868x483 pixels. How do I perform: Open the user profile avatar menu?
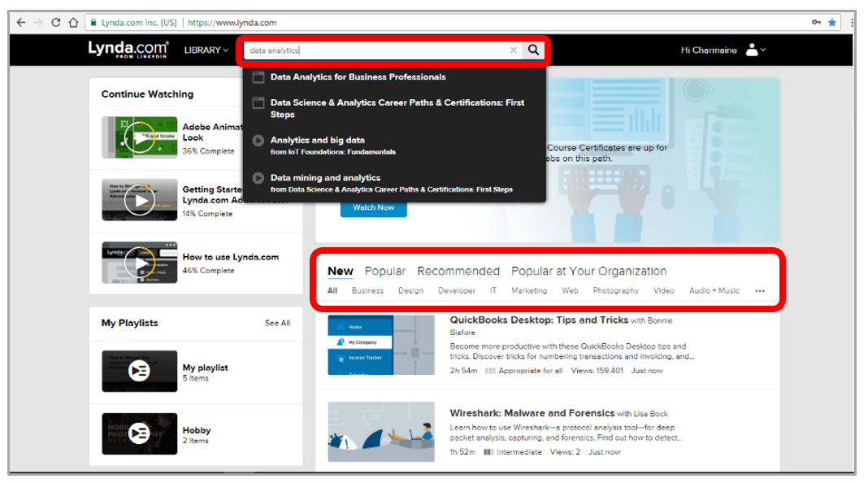pyautogui.click(x=756, y=50)
